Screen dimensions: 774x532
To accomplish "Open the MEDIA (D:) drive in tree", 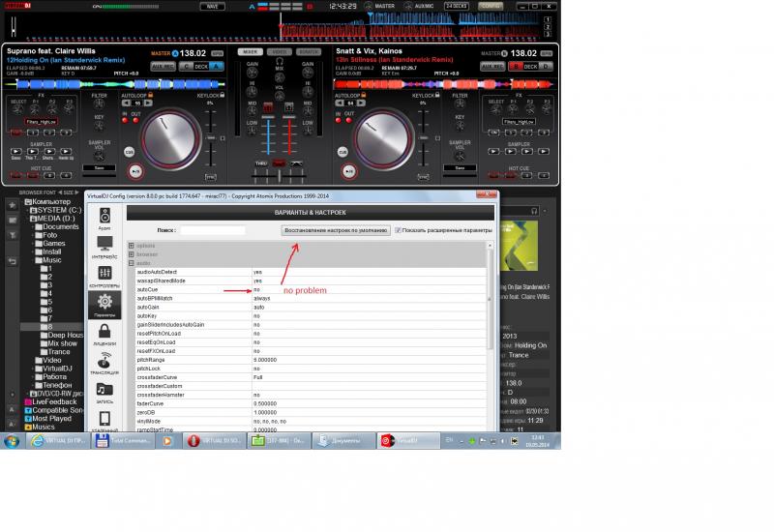I will coord(56,219).
